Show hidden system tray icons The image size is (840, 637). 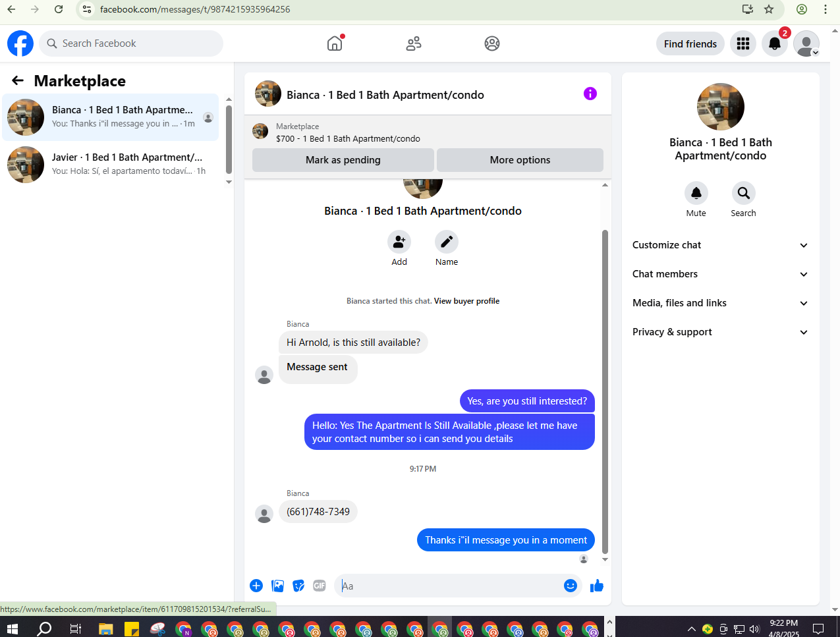click(691, 628)
